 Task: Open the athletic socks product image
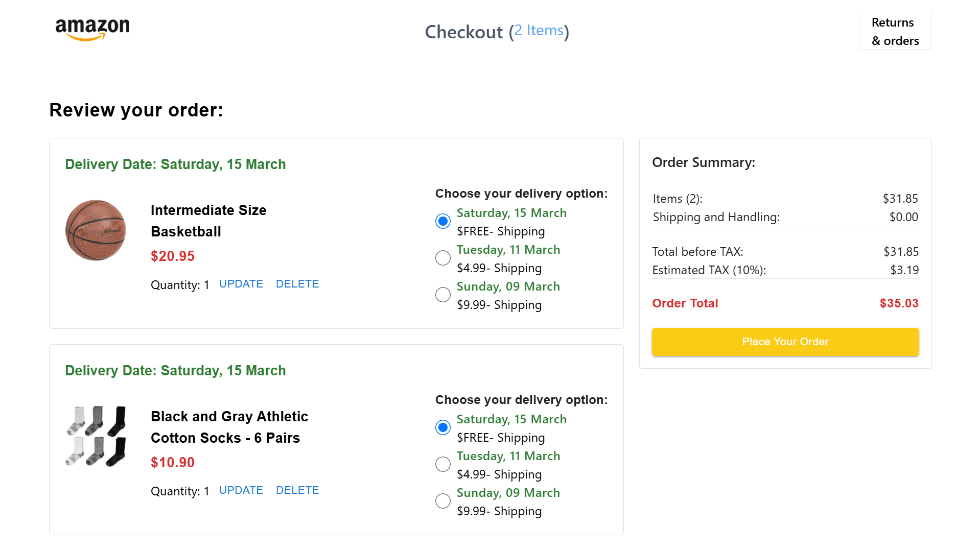(96, 437)
